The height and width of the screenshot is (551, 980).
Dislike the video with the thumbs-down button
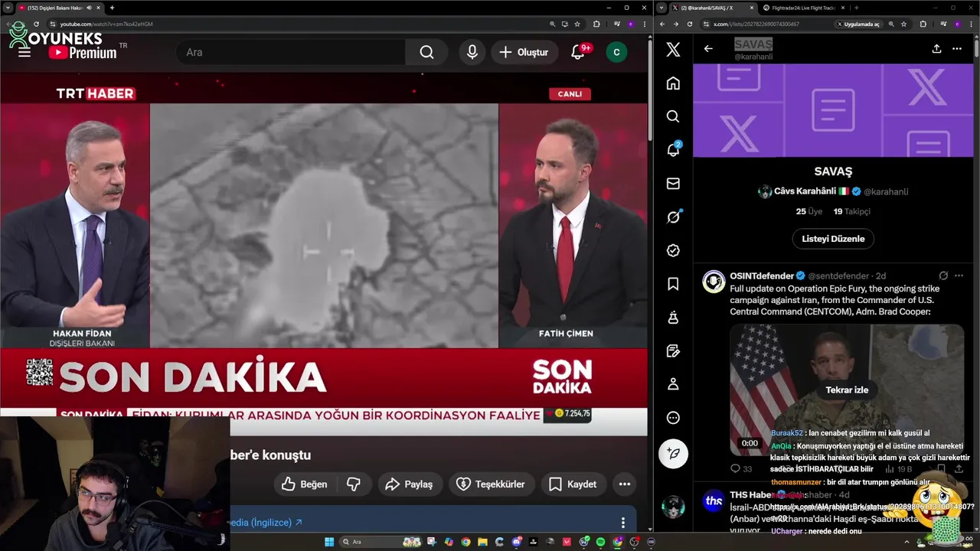[x=354, y=484]
